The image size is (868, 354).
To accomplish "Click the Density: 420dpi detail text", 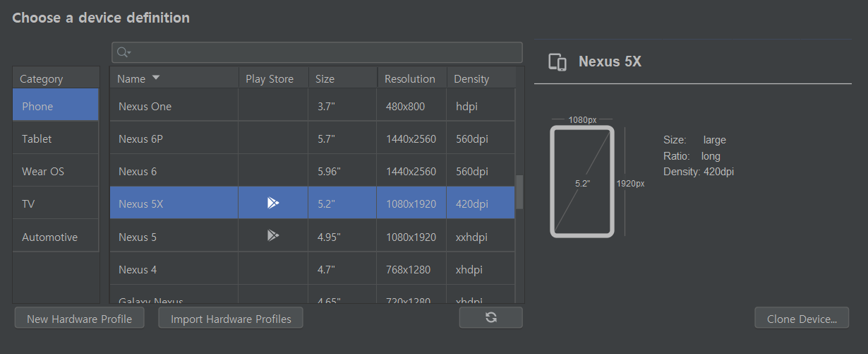I will (699, 171).
